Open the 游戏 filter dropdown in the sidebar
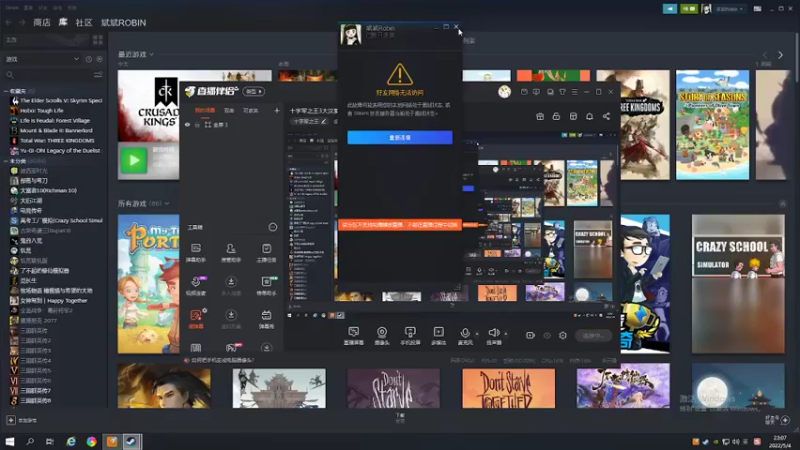The width and height of the screenshot is (800, 450). point(42,59)
